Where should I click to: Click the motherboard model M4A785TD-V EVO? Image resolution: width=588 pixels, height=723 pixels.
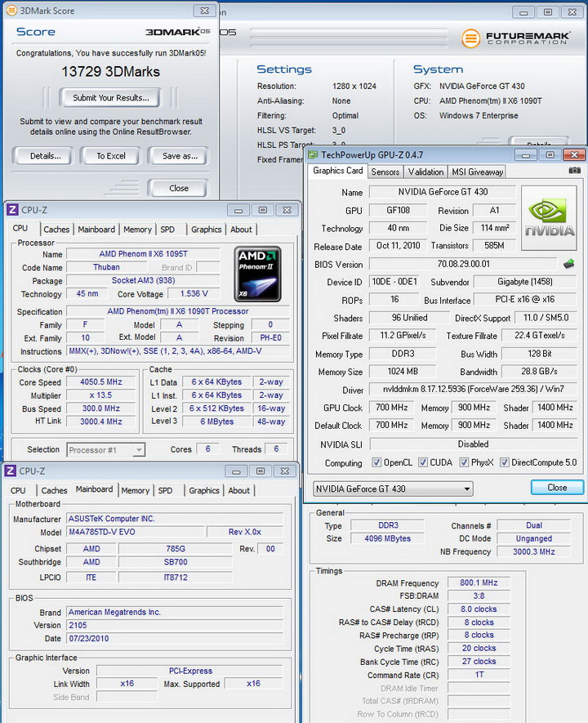point(135,532)
